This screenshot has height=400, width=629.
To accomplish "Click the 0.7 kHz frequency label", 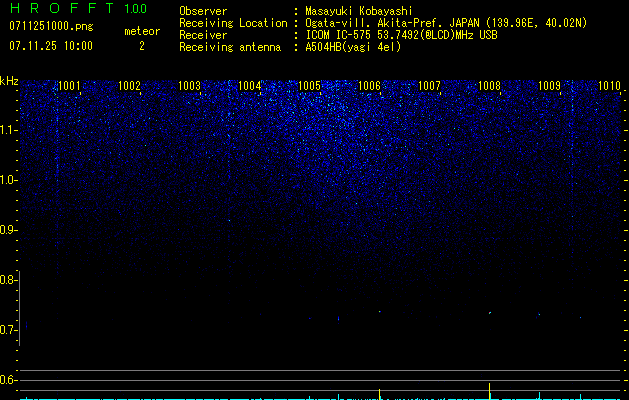I will click(7, 330).
